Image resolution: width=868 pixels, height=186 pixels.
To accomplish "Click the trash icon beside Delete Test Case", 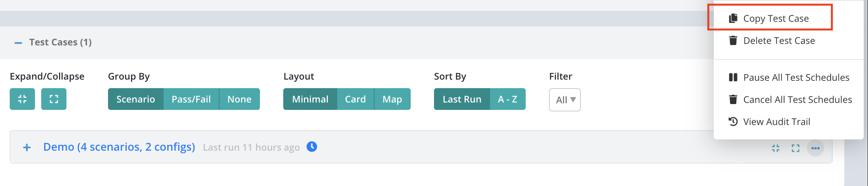I will (x=733, y=40).
